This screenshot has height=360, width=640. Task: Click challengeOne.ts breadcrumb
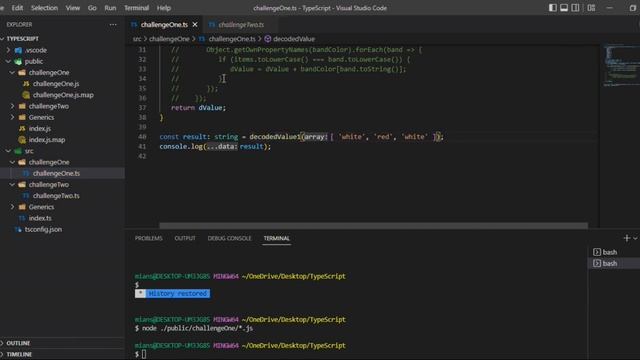coord(231,39)
